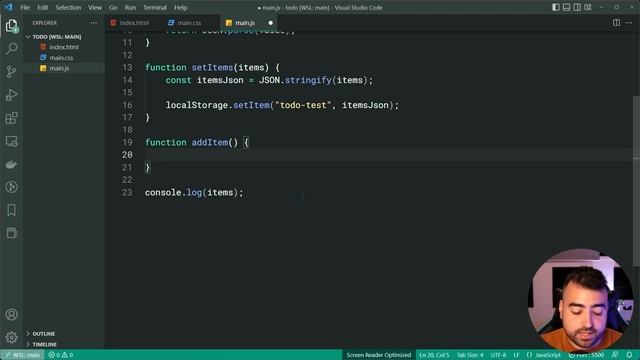Click the VS Code logo icon
This screenshot has width=640, height=360.
8,7
